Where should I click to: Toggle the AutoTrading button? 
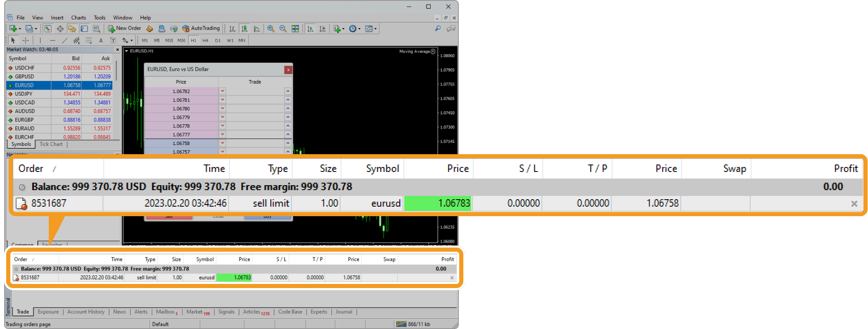click(201, 29)
